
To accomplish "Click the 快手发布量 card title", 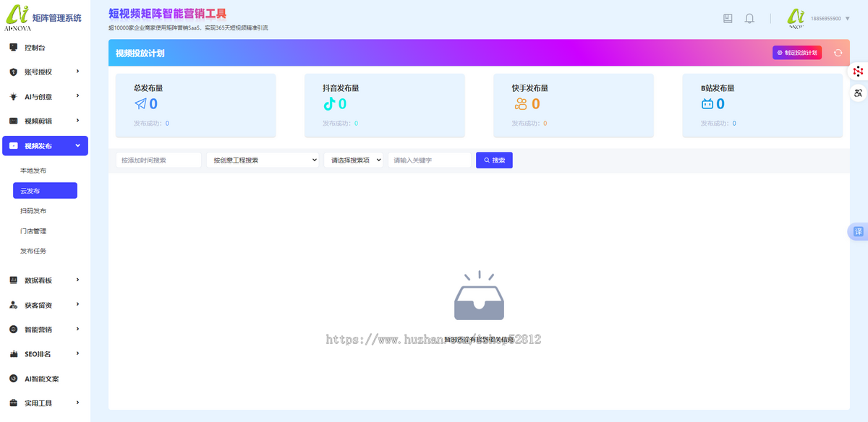I will click(530, 88).
